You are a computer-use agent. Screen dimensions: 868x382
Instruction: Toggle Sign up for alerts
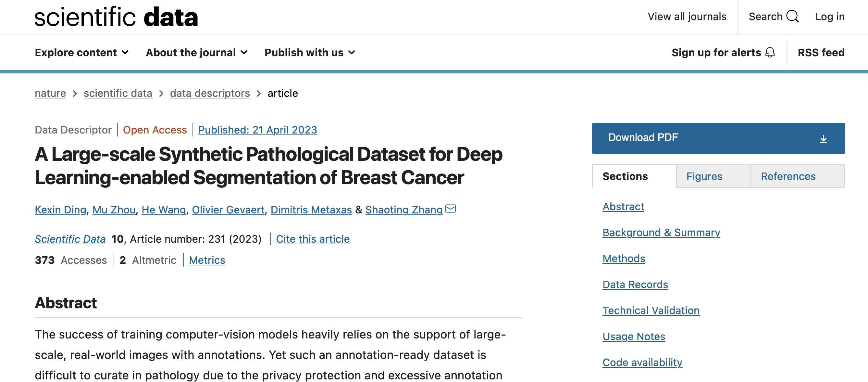click(716, 53)
